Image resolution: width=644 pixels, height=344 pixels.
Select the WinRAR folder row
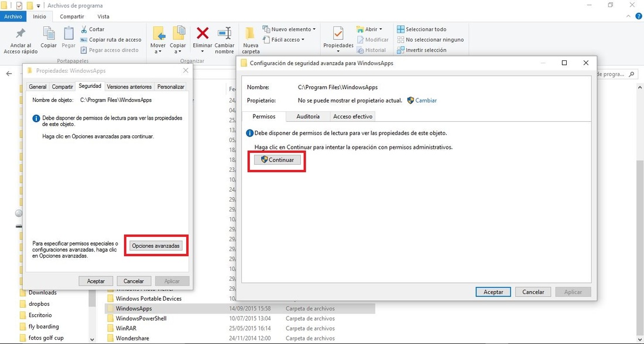point(240,328)
